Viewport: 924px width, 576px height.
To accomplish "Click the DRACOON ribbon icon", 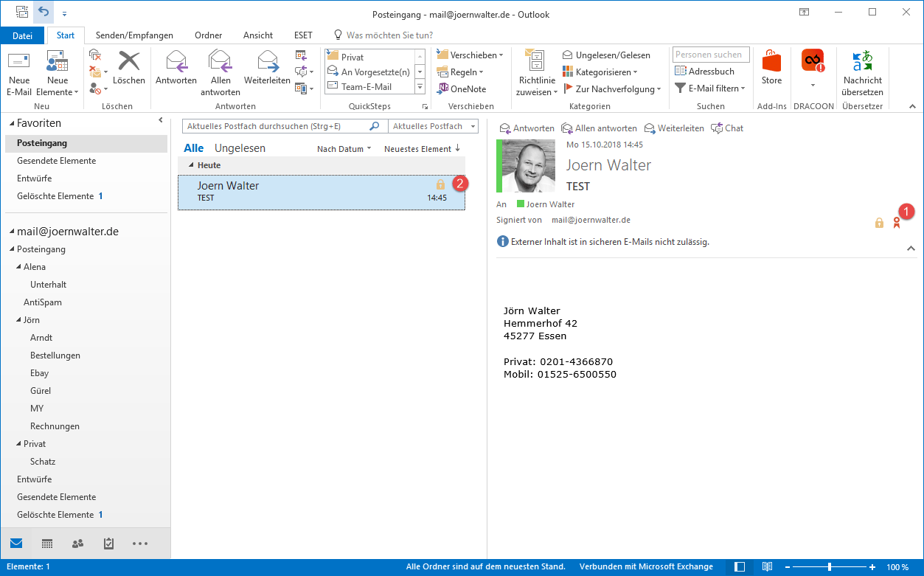I will [x=813, y=62].
